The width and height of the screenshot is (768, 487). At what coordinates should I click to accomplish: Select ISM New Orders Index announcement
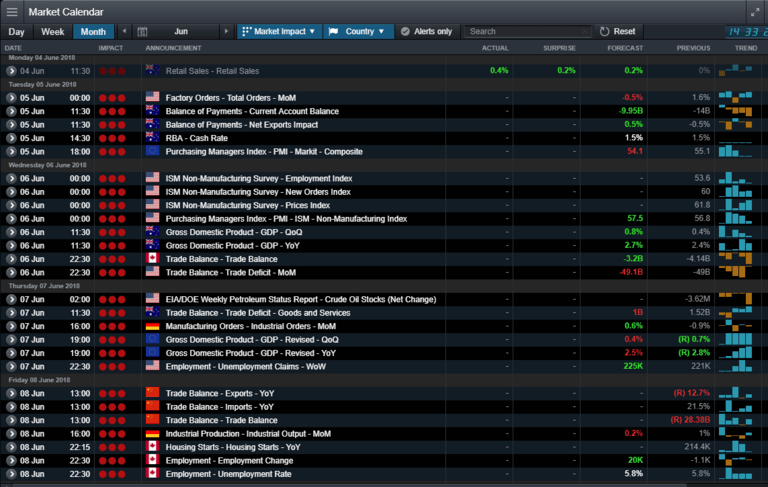coord(258,192)
